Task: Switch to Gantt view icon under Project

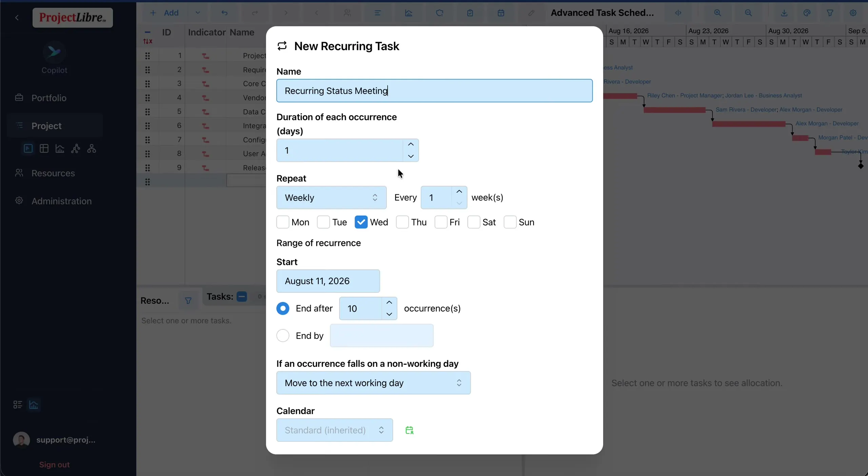Action: 28,148
